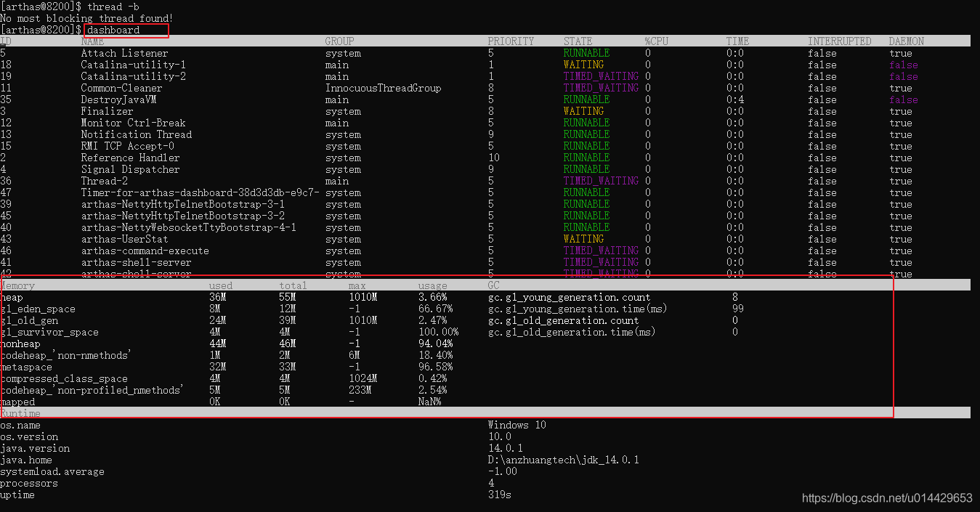This screenshot has height=512, width=980.
Task: Click the "InnocuousThreadGroup" group value
Action: tap(383, 88)
